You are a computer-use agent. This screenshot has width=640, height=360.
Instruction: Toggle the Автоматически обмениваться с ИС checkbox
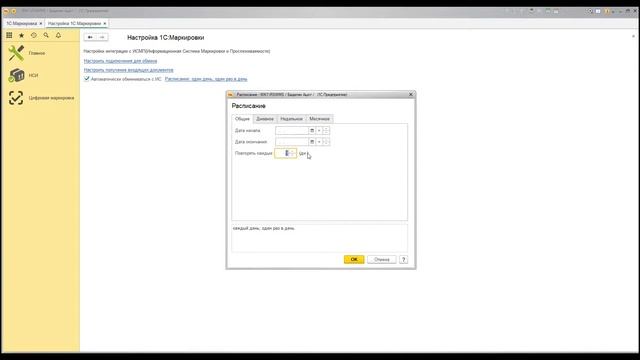coord(87,79)
